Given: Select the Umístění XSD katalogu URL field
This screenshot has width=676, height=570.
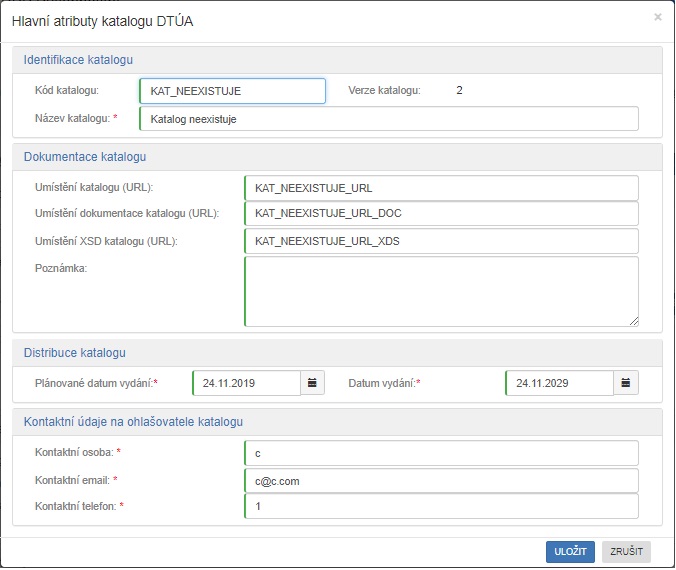Looking at the screenshot, I should click(x=441, y=241).
